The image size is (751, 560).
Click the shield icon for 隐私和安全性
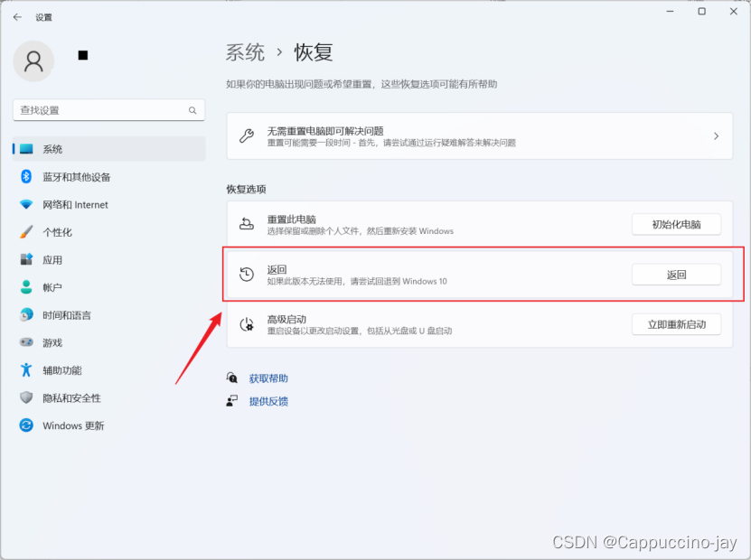26,397
